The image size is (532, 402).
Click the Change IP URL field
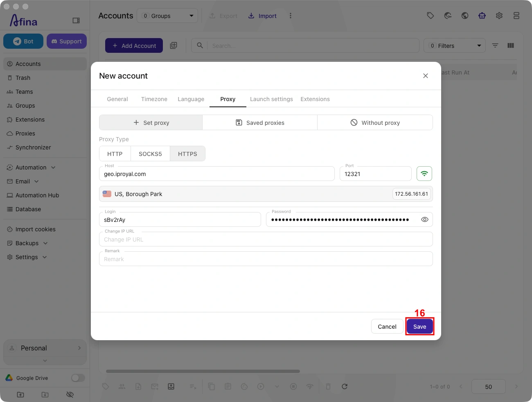coord(266,239)
